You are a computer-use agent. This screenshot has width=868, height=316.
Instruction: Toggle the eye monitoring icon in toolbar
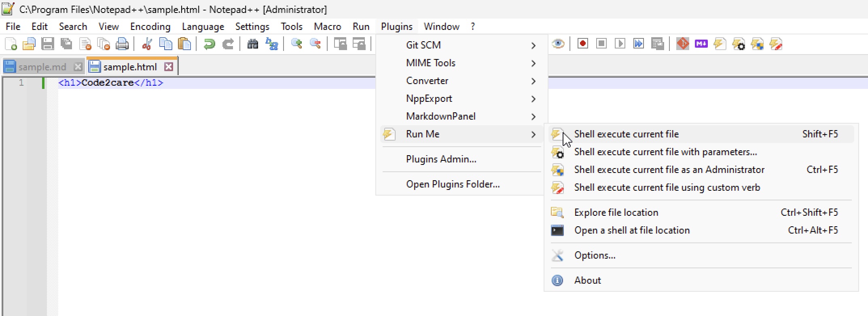point(558,44)
